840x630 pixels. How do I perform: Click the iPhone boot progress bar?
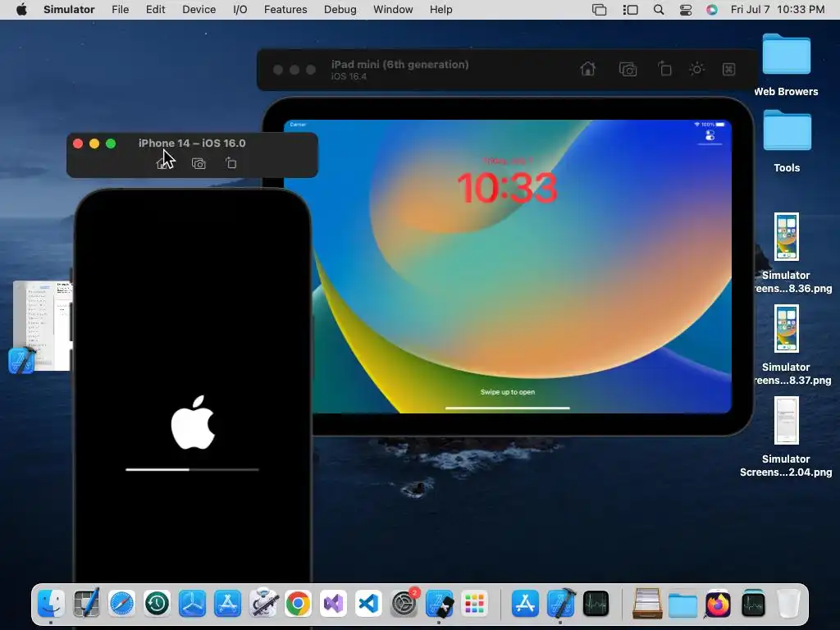point(192,470)
